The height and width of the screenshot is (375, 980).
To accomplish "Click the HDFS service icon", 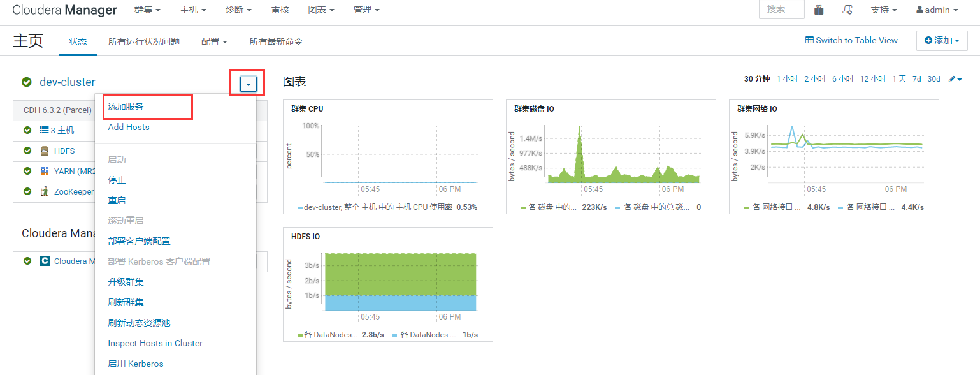I will (x=45, y=151).
